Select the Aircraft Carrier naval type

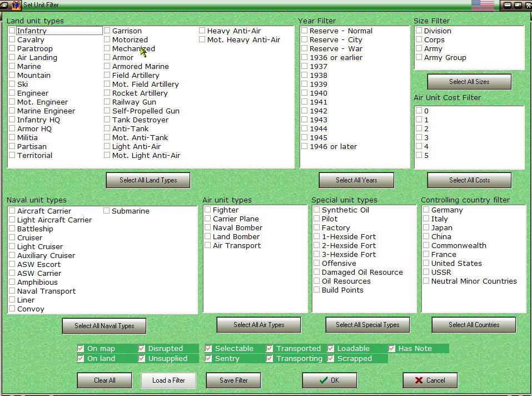coord(12,211)
